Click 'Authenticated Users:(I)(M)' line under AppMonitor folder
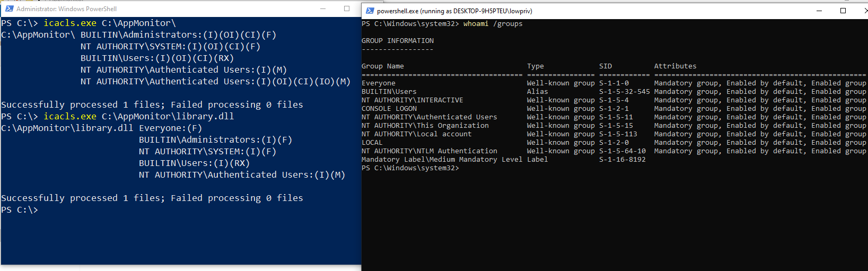The height and width of the screenshot is (271, 868). pyautogui.click(x=183, y=70)
